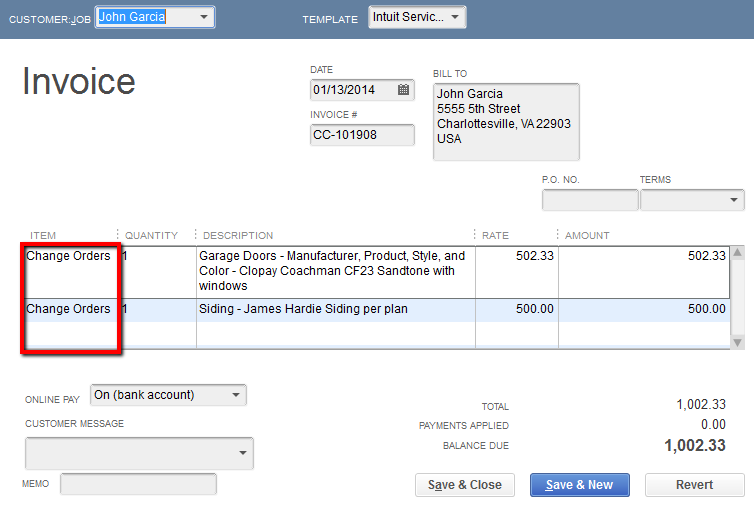Click the Payments Applied value 0.00
This screenshot has height=506, width=754.
pyautogui.click(x=713, y=424)
